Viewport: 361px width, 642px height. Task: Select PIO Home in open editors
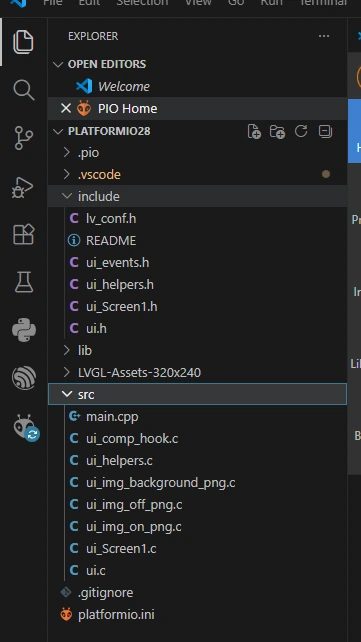pyautogui.click(x=197, y=109)
